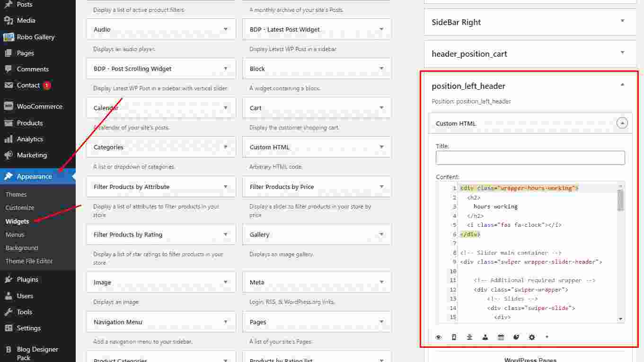Collapse the Custom HTML widget with circled arrow
Viewport: 644px width, 362px height.
623,123
